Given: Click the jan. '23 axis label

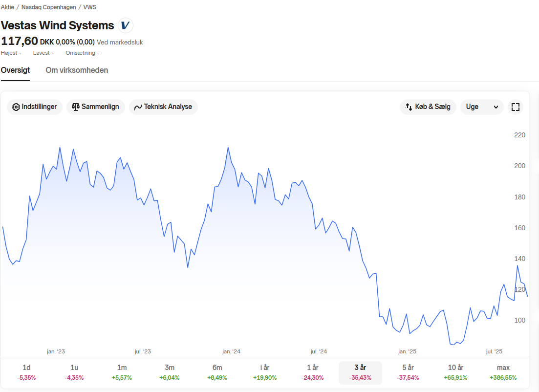Looking at the screenshot, I should [x=56, y=351].
